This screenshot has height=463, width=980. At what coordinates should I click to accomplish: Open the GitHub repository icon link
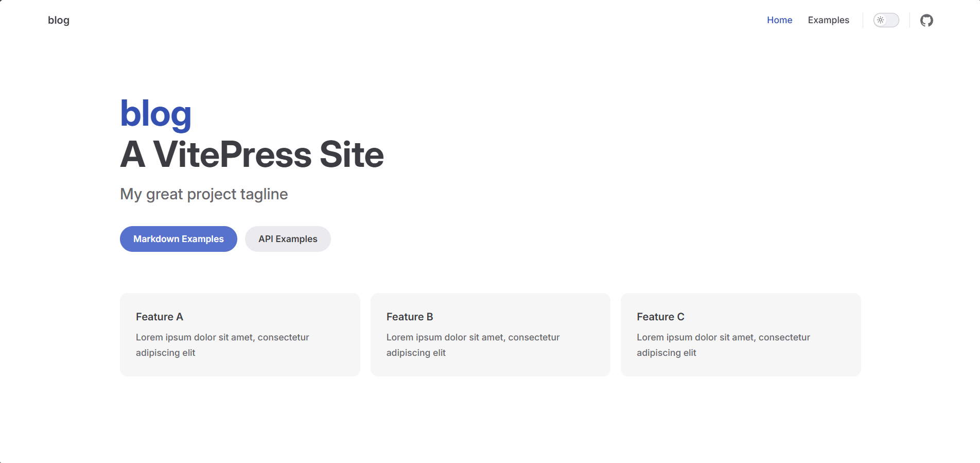click(x=926, y=21)
